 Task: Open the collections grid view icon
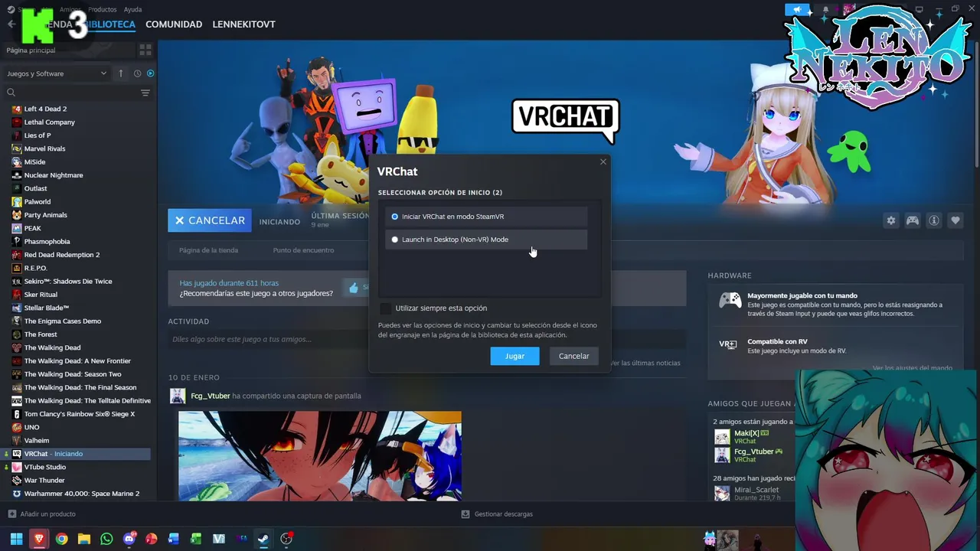click(145, 50)
